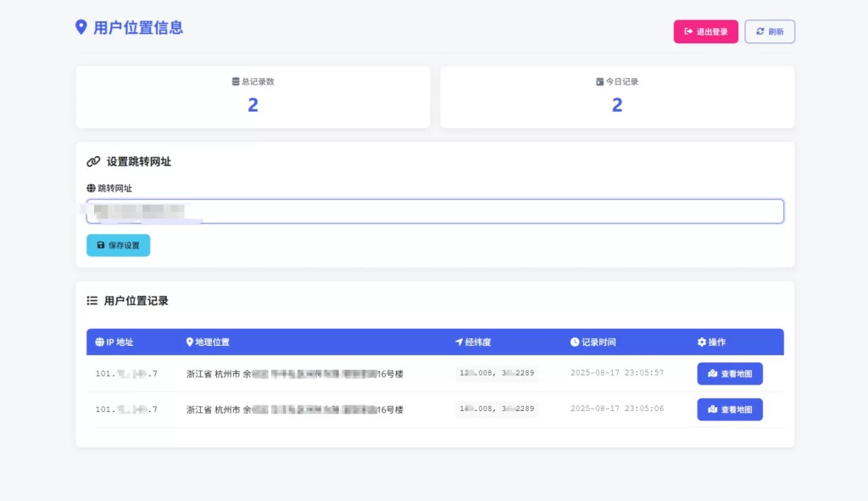The height and width of the screenshot is (501, 868).
Task: Click the pin icon in 地理位置 column header
Action: coord(188,342)
